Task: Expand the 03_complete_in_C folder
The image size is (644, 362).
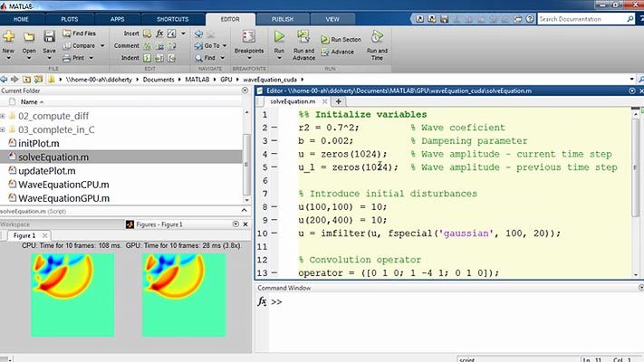Action: coord(3,129)
